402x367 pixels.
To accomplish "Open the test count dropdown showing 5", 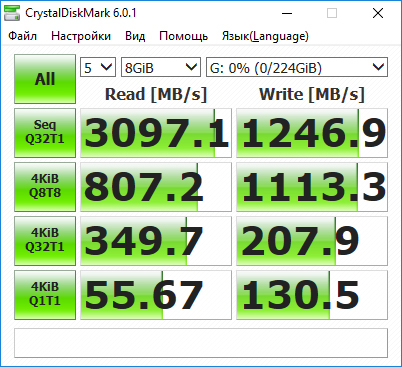I will tap(98, 67).
